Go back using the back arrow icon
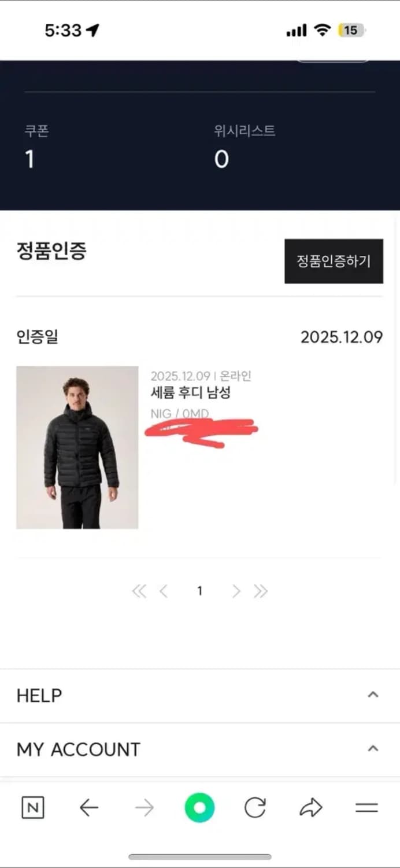The image size is (400, 868). [x=89, y=808]
